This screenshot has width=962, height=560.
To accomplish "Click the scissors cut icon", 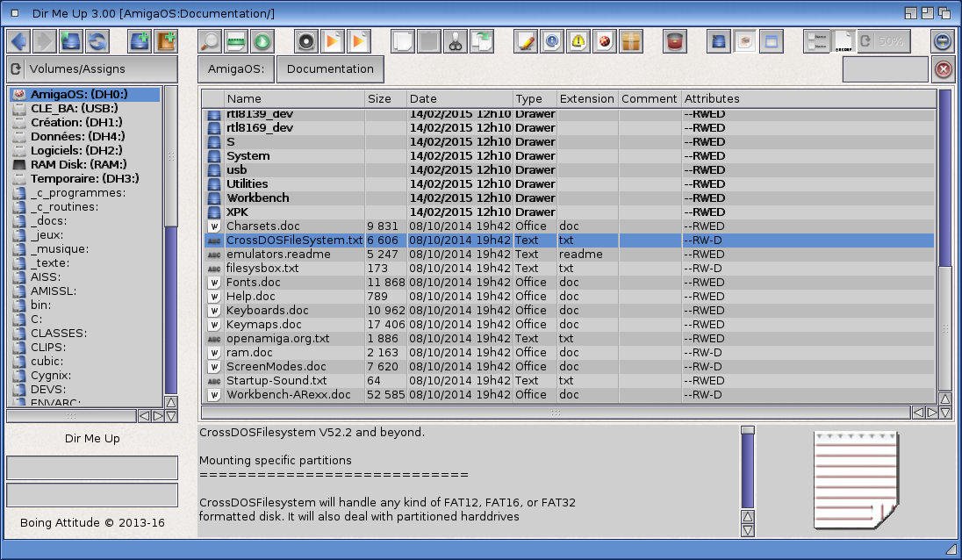I will coord(455,41).
